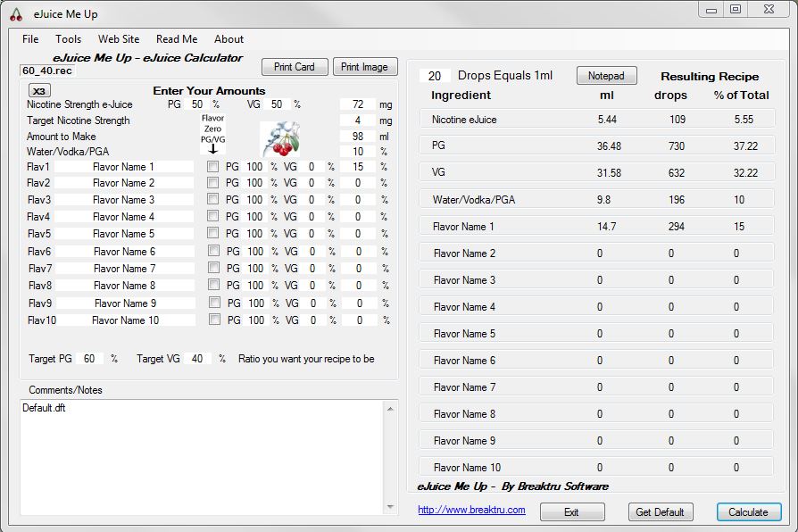
Task: Click the Get Default button
Action: point(660,512)
